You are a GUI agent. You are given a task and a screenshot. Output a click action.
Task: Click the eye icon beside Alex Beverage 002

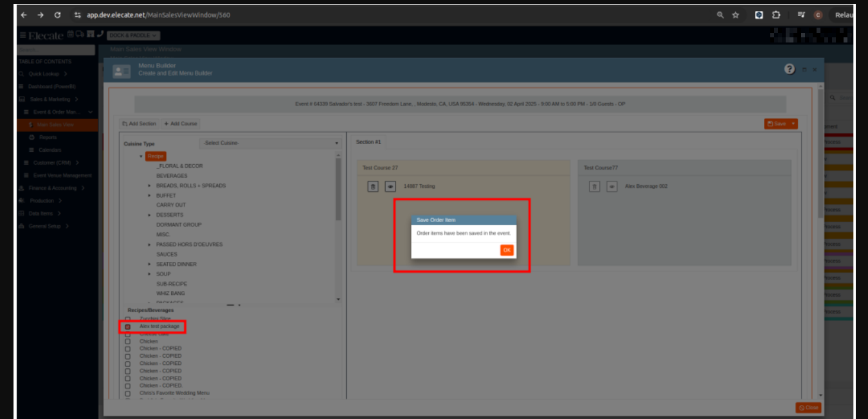pos(612,187)
